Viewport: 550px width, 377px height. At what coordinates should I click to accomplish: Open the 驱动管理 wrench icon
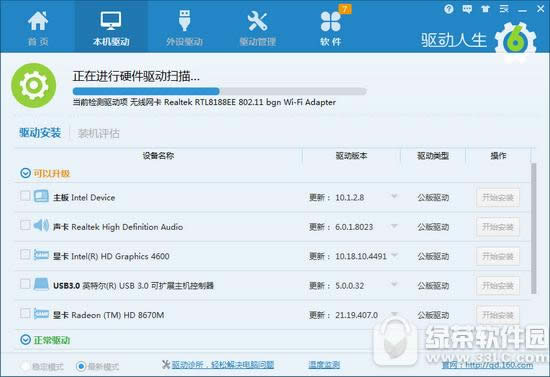click(x=257, y=21)
